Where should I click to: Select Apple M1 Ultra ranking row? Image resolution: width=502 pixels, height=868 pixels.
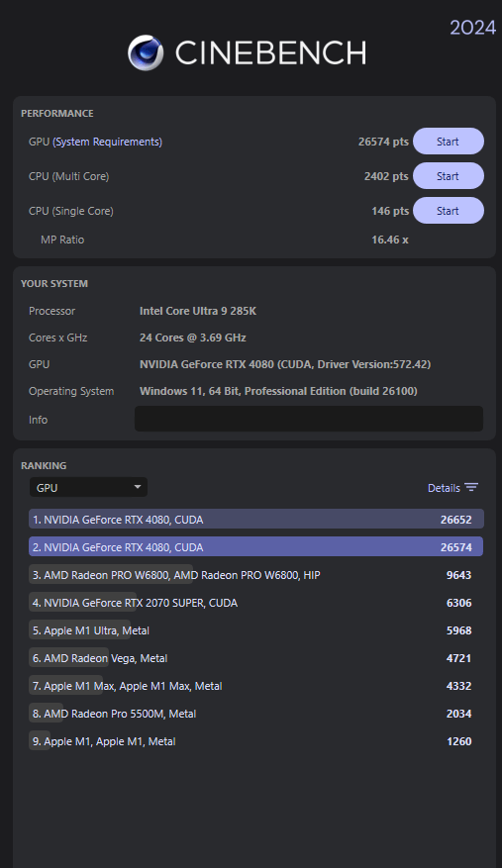tap(256, 629)
